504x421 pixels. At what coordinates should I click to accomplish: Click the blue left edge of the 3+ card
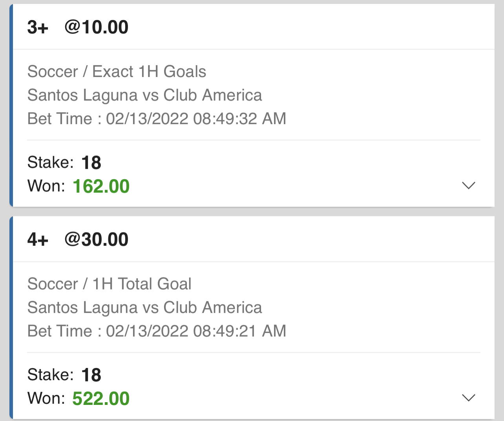click(11, 105)
